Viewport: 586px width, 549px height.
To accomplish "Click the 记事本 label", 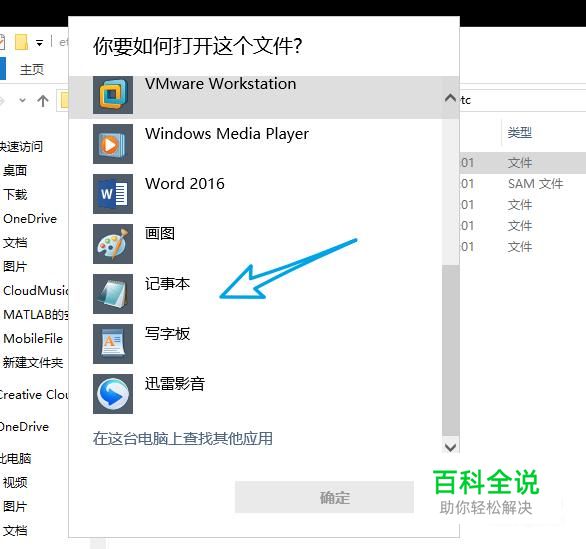I will click(x=167, y=284).
